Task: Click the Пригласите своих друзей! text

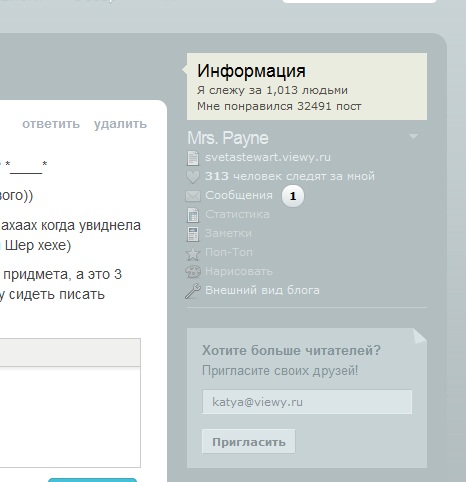Action: (280, 371)
